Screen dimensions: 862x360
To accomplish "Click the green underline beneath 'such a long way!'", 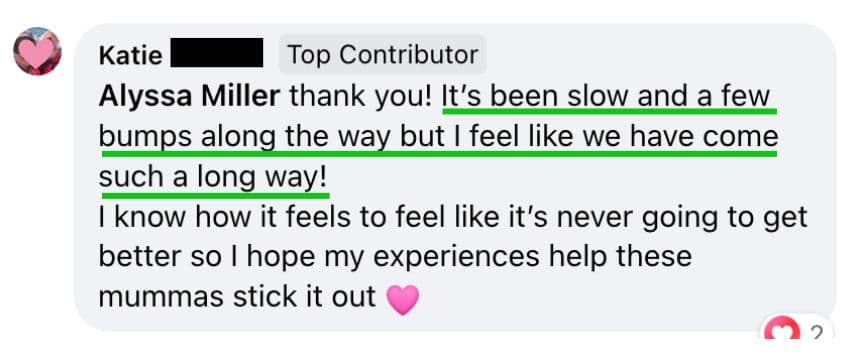I will click(x=216, y=195).
